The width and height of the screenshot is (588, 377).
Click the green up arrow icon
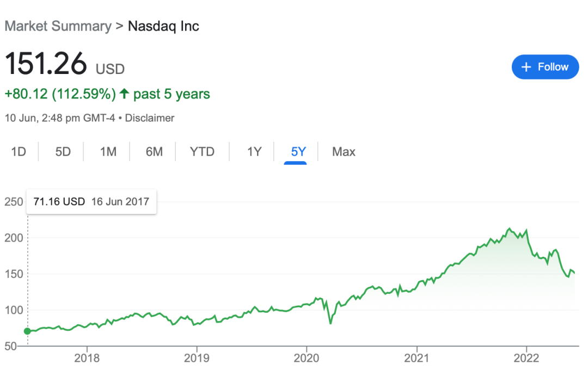click(124, 94)
